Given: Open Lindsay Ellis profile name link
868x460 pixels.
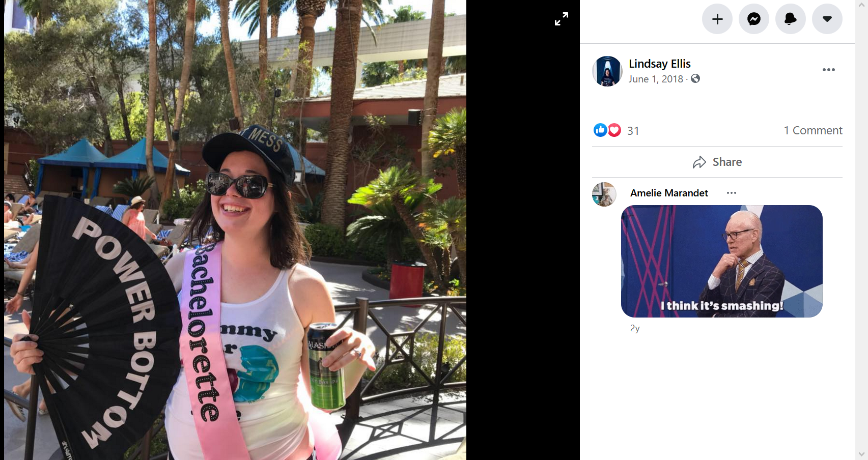Looking at the screenshot, I should click(x=659, y=64).
